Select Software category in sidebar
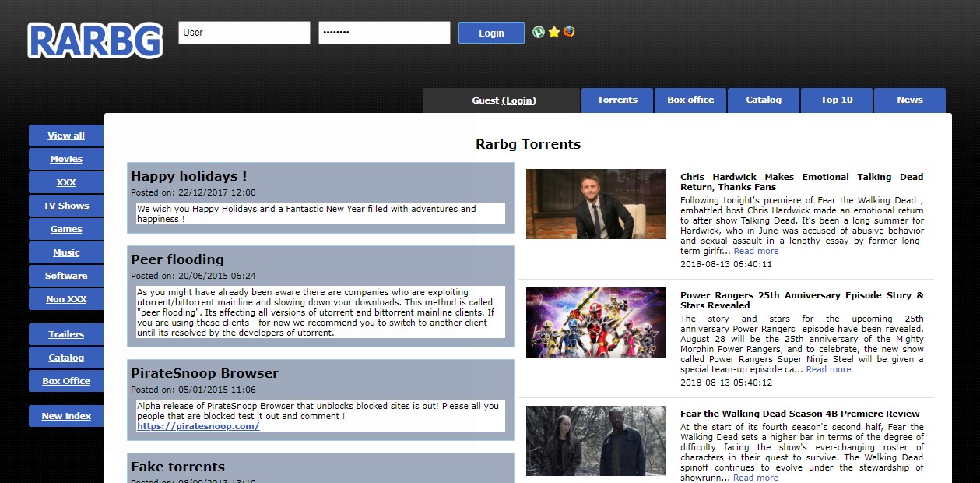 coord(66,276)
